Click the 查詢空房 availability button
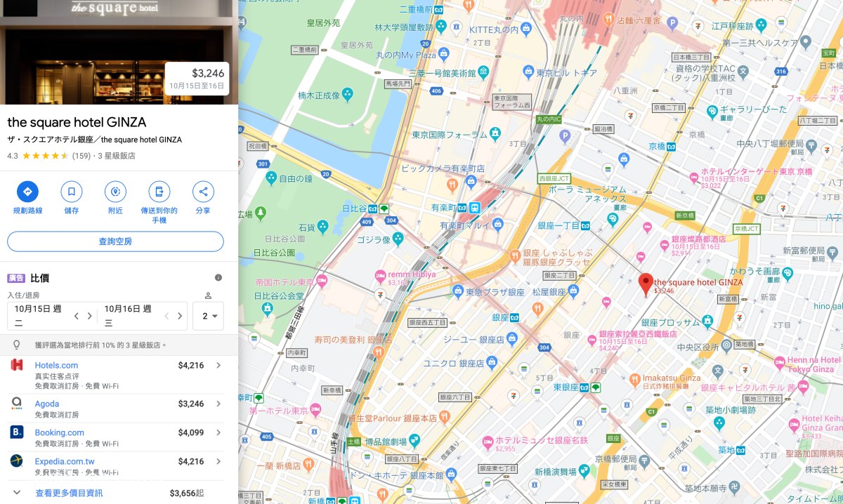 (115, 241)
